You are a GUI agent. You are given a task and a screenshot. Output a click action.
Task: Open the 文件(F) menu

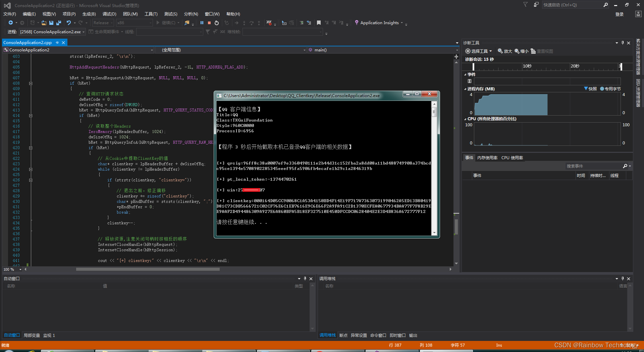pyautogui.click(x=10, y=14)
